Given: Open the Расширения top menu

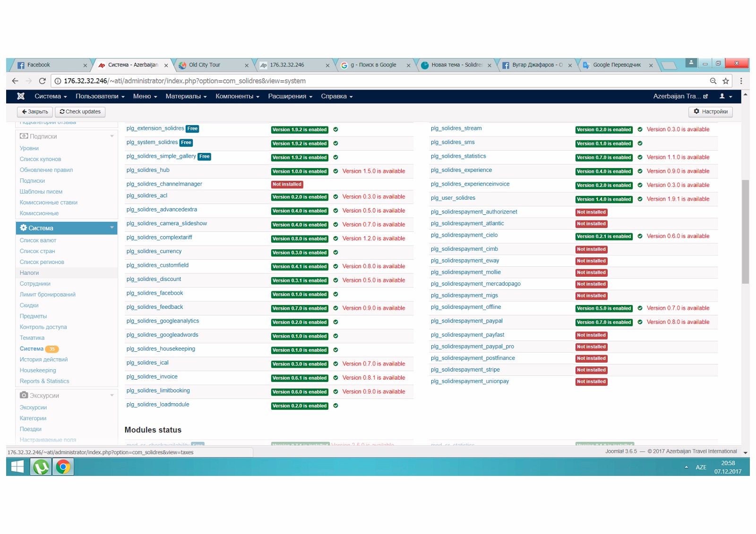Looking at the screenshot, I should [x=290, y=96].
